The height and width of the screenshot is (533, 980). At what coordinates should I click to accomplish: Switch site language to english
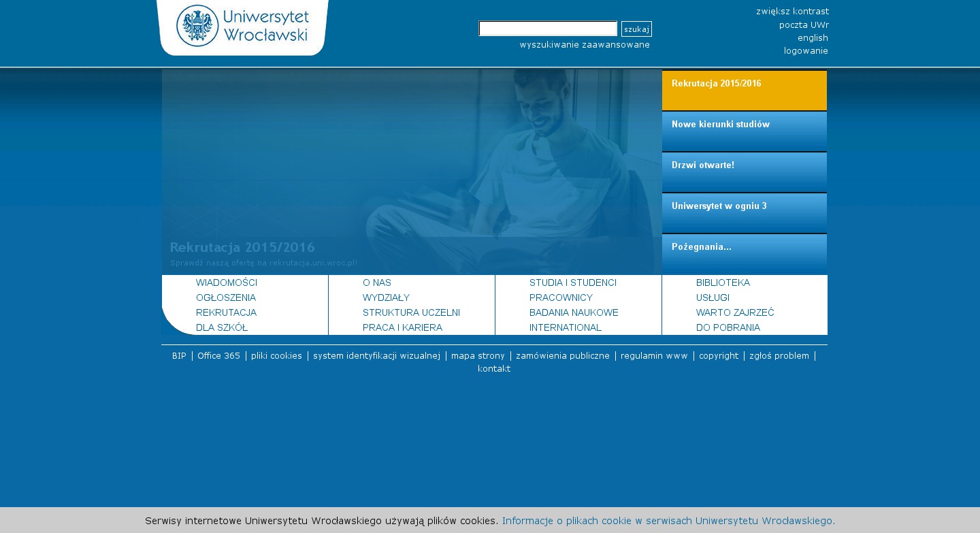pos(813,38)
